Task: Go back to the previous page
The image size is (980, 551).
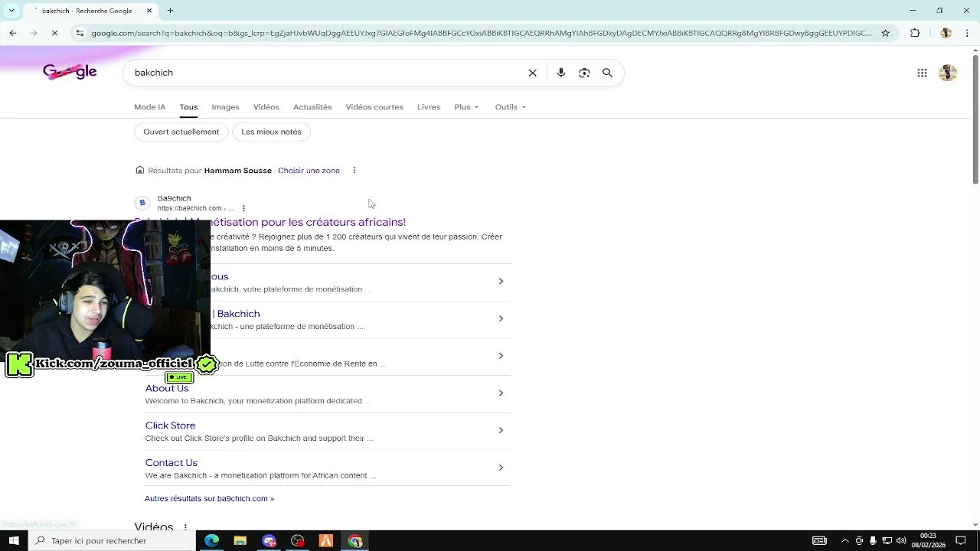Action: point(13,33)
